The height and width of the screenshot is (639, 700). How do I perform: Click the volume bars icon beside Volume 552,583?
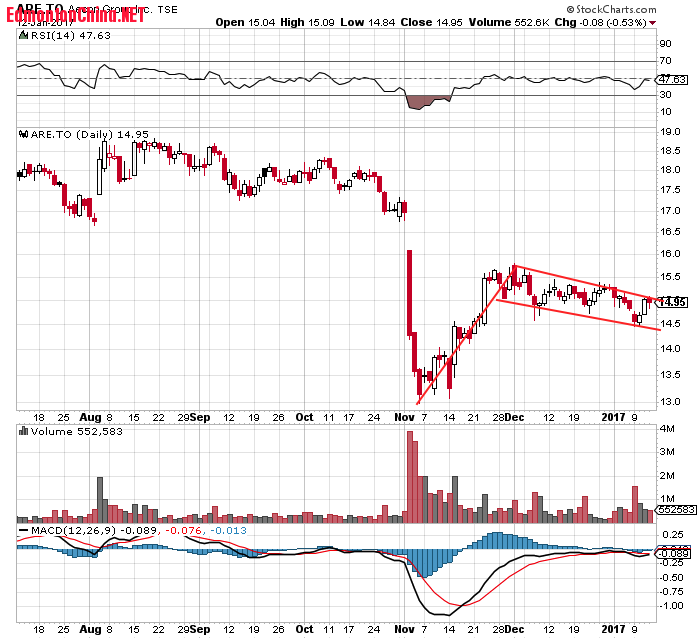tap(23, 431)
